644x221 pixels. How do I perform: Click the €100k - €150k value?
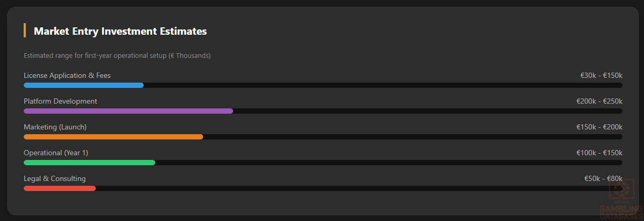(599, 153)
